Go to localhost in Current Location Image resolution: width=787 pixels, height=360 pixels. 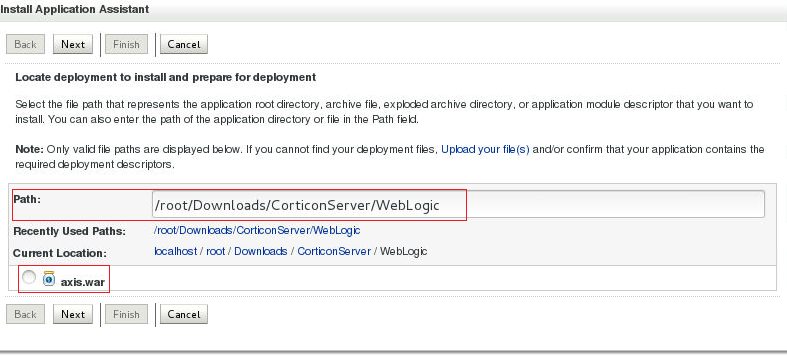[176, 251]
